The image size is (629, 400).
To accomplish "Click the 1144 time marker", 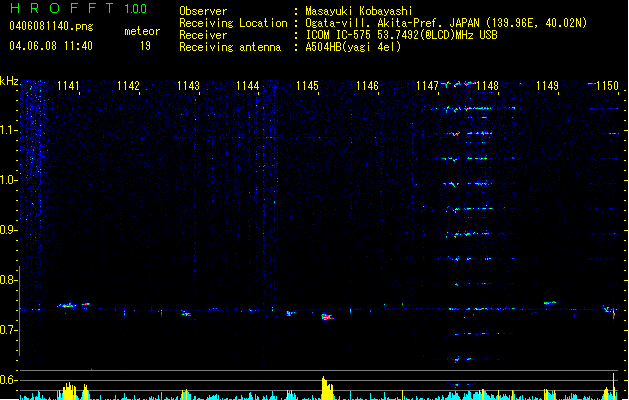I will point(248,86).
